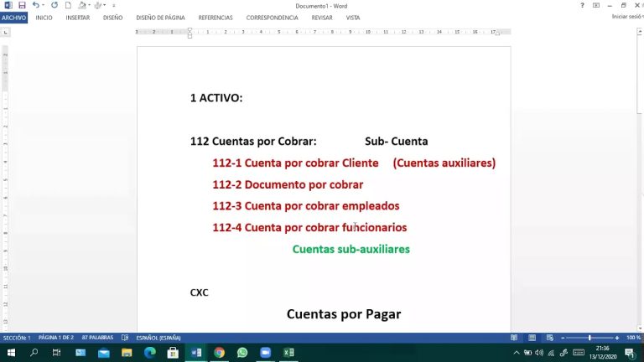644x362 pixels.
Task: Click the Help question mark icon
Action: tap(580, 5)
